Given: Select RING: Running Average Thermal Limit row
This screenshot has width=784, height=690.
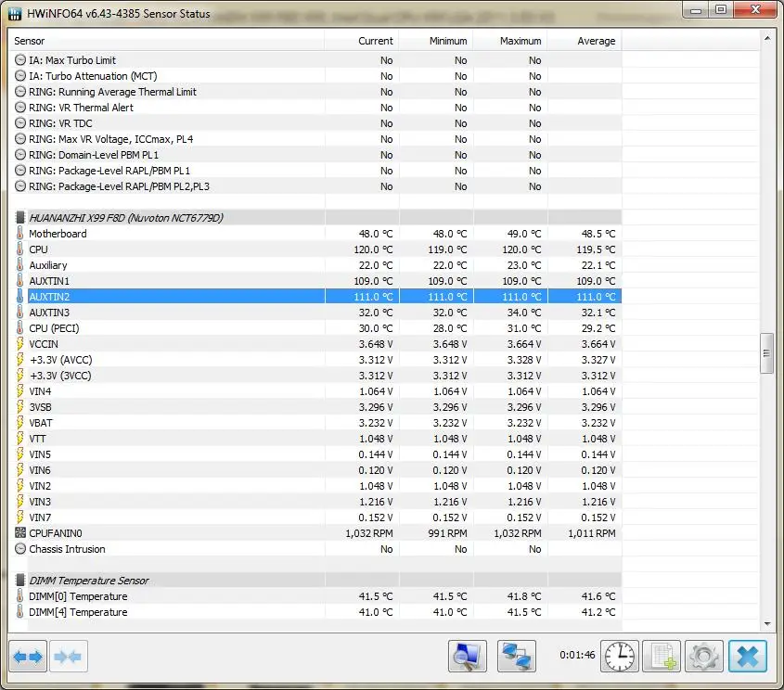Looking at the screenshot, I should point(317,92).
